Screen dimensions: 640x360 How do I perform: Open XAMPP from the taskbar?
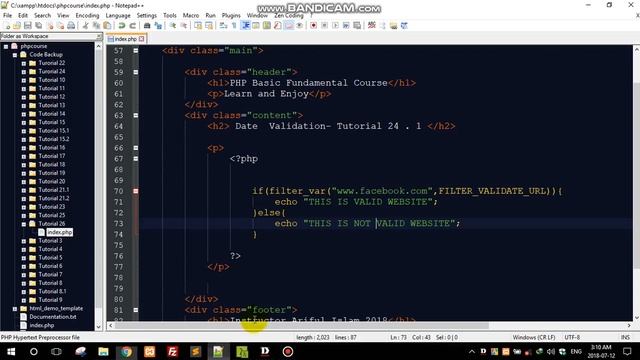pyautogui.click(x=149, y=351)
